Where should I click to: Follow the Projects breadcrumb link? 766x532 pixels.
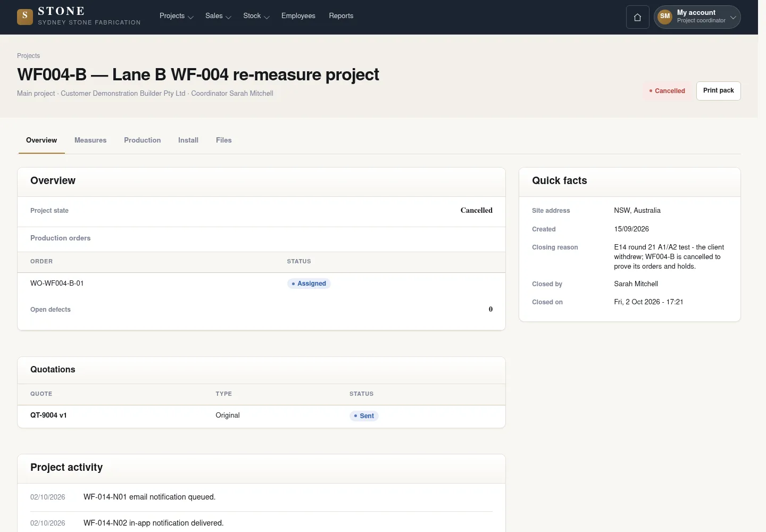(x=29, y=56)
